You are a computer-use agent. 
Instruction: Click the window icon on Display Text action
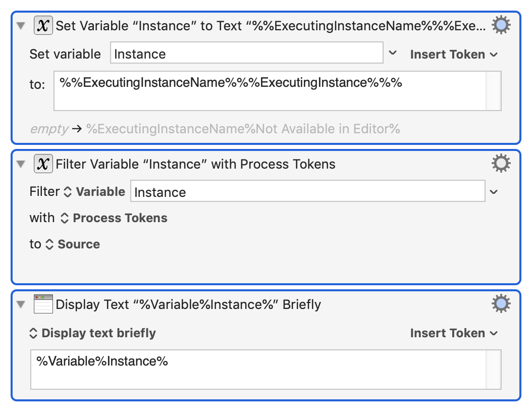click(43, 304)
